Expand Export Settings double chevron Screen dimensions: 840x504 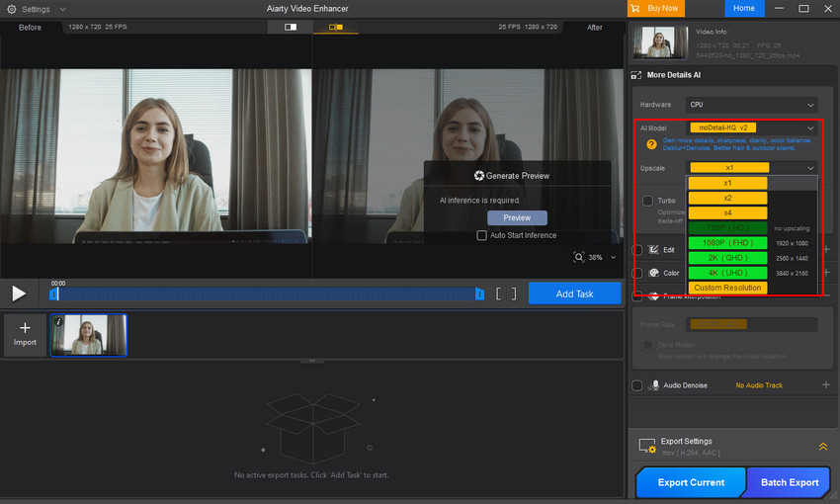[823, 447]
